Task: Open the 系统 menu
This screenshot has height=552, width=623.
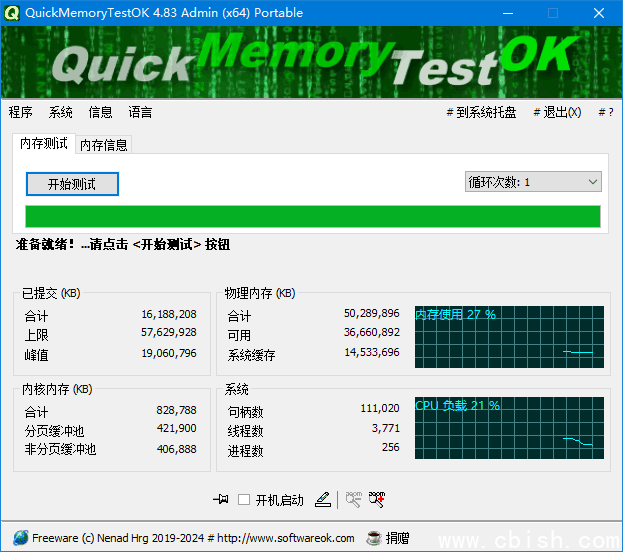Action: point(61,112)
